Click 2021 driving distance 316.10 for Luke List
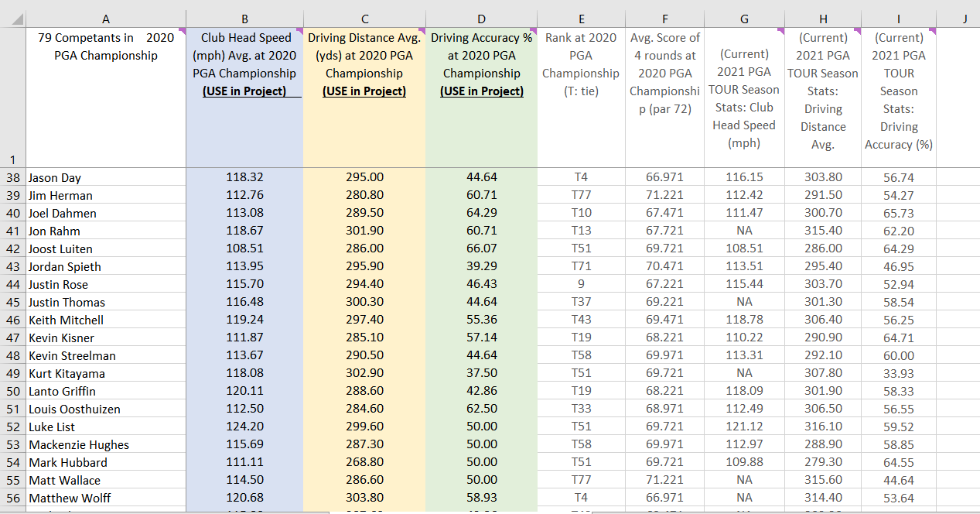This screenshot has width=980, height=514. click(823, 427)
